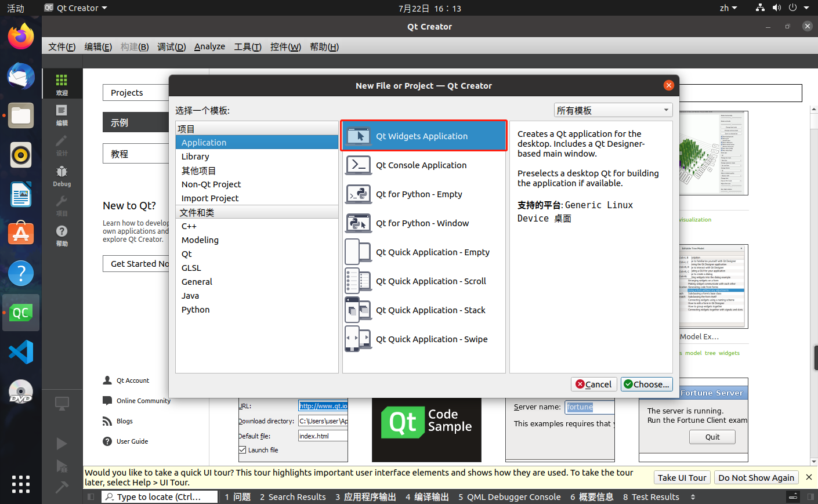
Task: Click the Cancel button in dialog
Action: tap(593, 384)
